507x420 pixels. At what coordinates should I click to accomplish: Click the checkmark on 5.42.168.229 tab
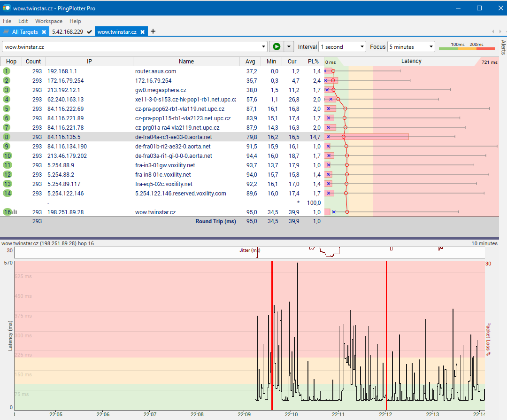89,32
